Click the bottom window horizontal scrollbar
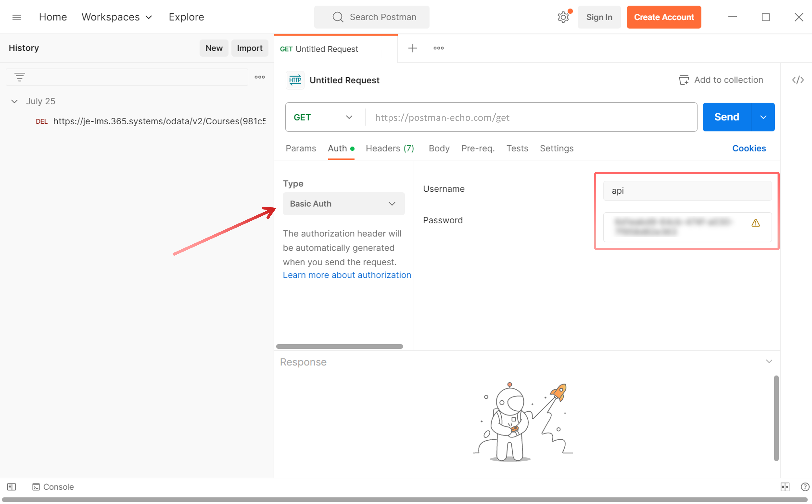This screenshot has width=812, height=504. pos(404,500)
